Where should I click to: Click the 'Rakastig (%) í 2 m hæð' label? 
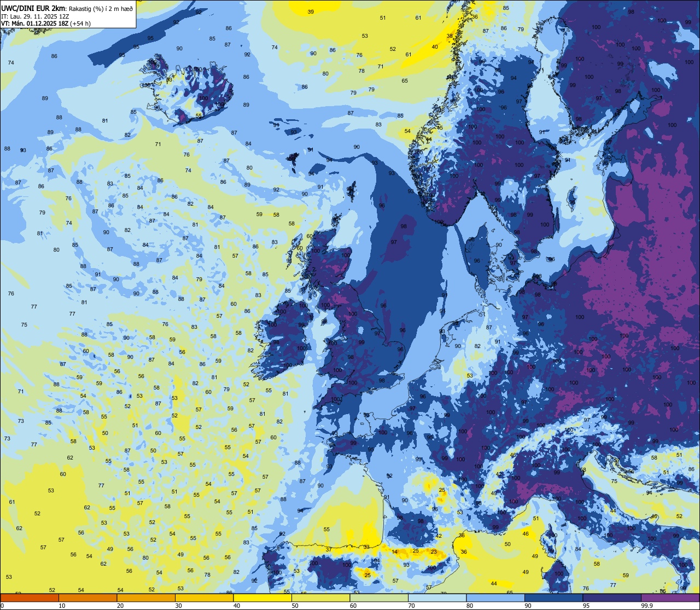(x=101, y=8)
